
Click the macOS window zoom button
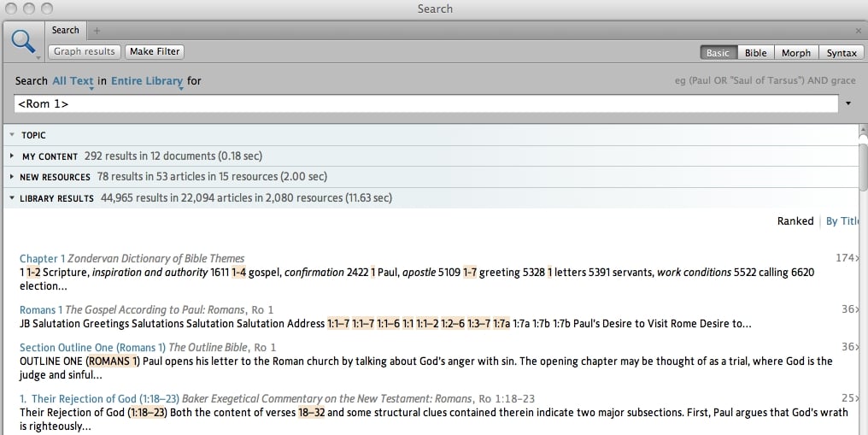48,9
